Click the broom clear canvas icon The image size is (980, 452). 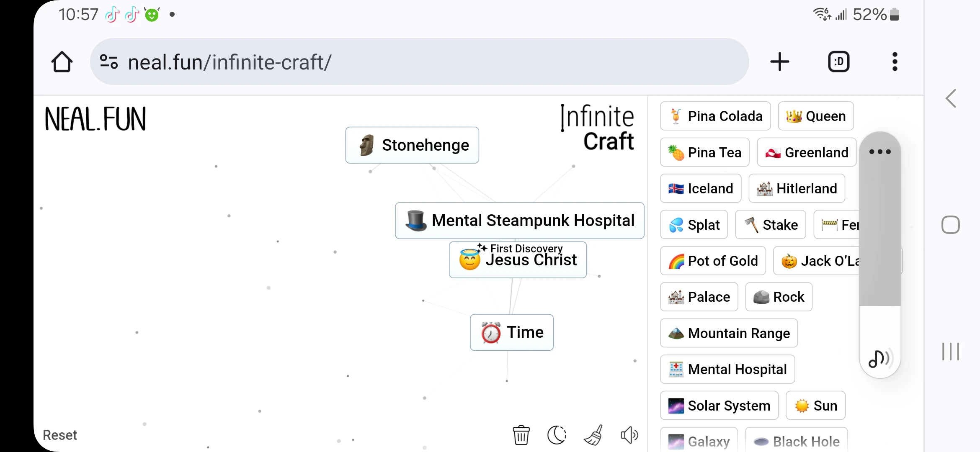593,435
